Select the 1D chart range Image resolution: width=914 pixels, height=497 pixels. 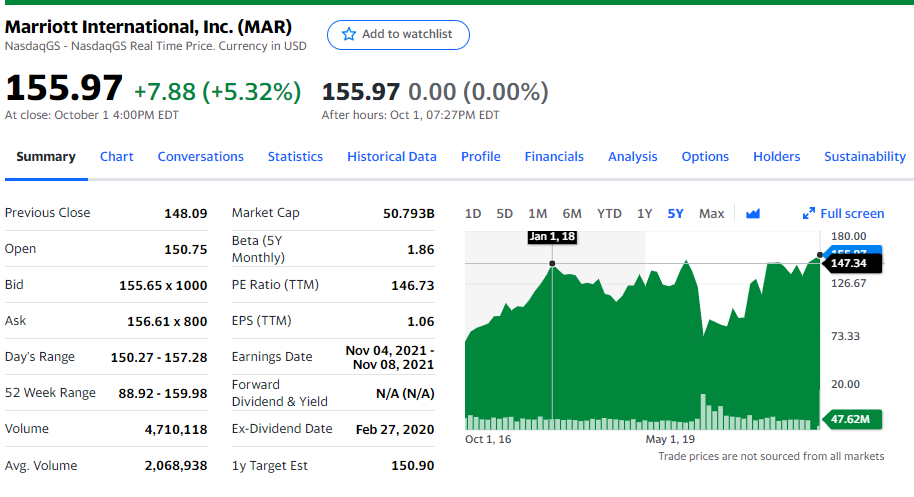[x=473, y=213]
